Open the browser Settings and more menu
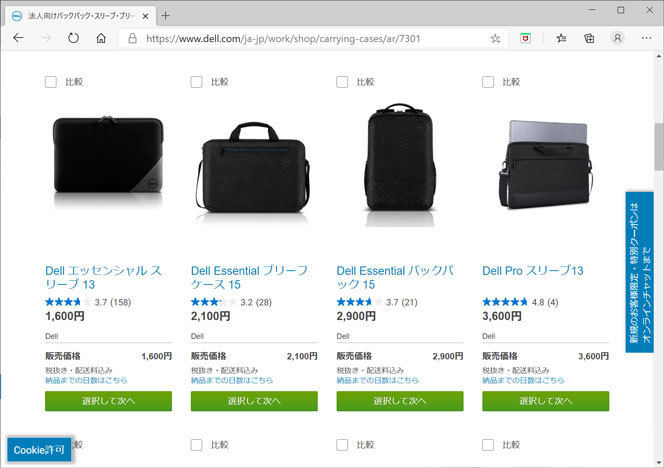Viewport: 664px width, 468px height. pyautogui.click(x=646, y=38)
